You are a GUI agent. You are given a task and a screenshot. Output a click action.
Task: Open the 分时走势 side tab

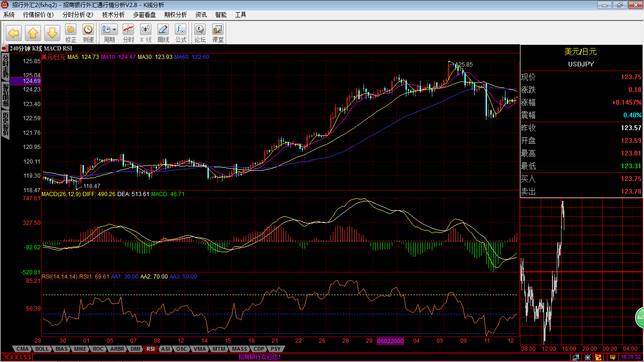click(5, 67)
